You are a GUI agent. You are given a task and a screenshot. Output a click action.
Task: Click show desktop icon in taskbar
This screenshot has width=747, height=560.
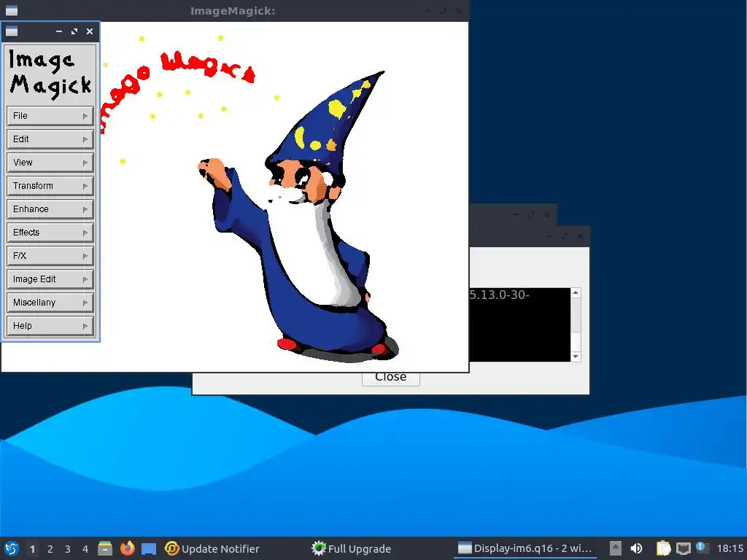(x=149, y=548)
